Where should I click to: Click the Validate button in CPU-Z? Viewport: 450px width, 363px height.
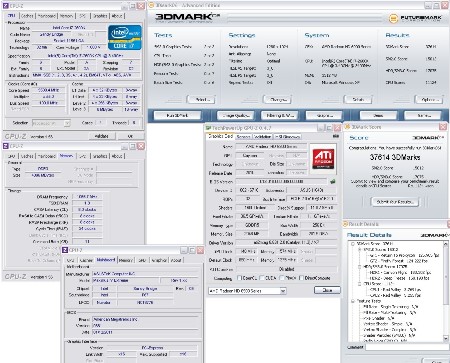102,136
